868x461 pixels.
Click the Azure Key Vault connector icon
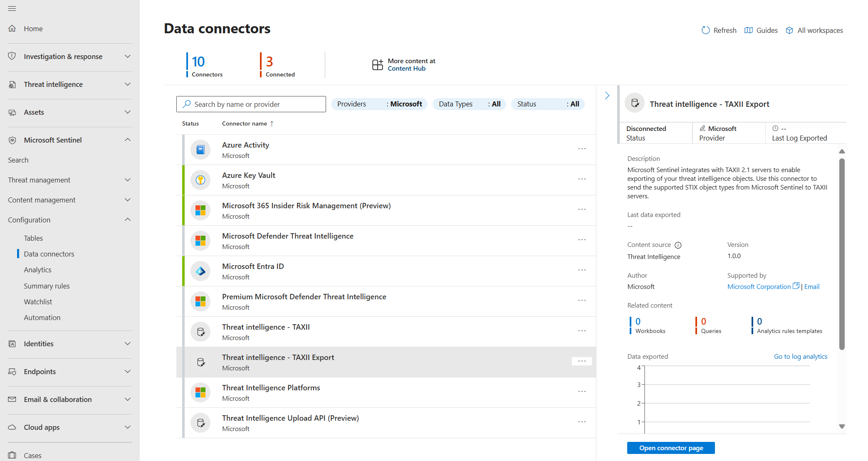point(200,180)
